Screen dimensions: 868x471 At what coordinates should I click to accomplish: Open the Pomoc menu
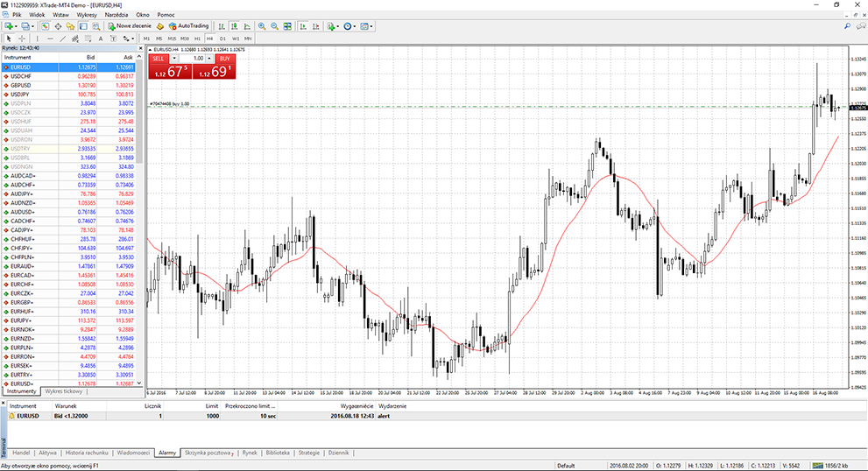(166, 15)
